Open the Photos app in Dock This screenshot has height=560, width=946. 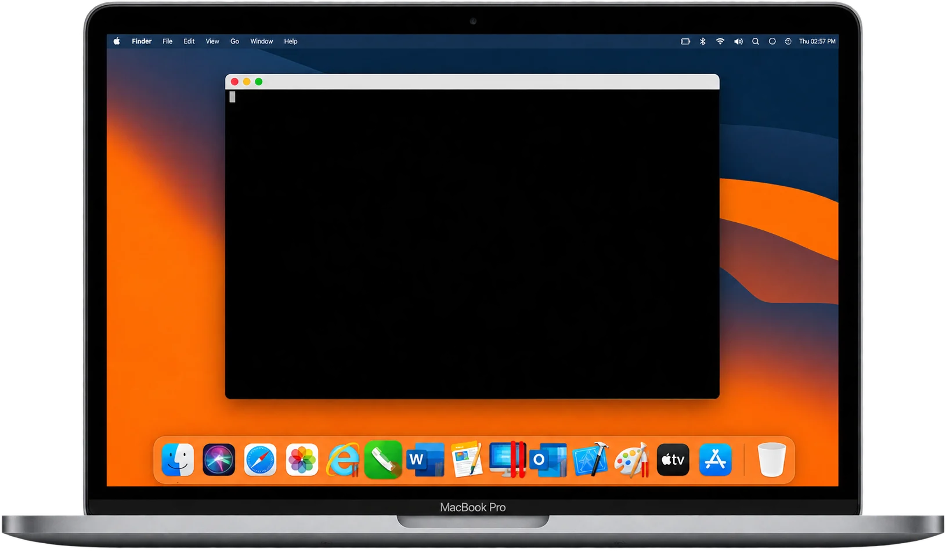(x=302, y=460)
